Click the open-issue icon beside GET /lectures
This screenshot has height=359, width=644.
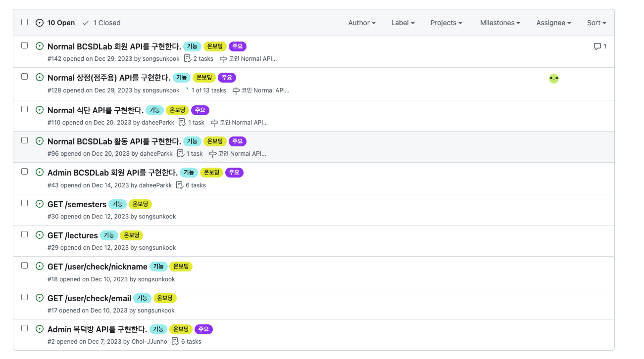[40, 235]
